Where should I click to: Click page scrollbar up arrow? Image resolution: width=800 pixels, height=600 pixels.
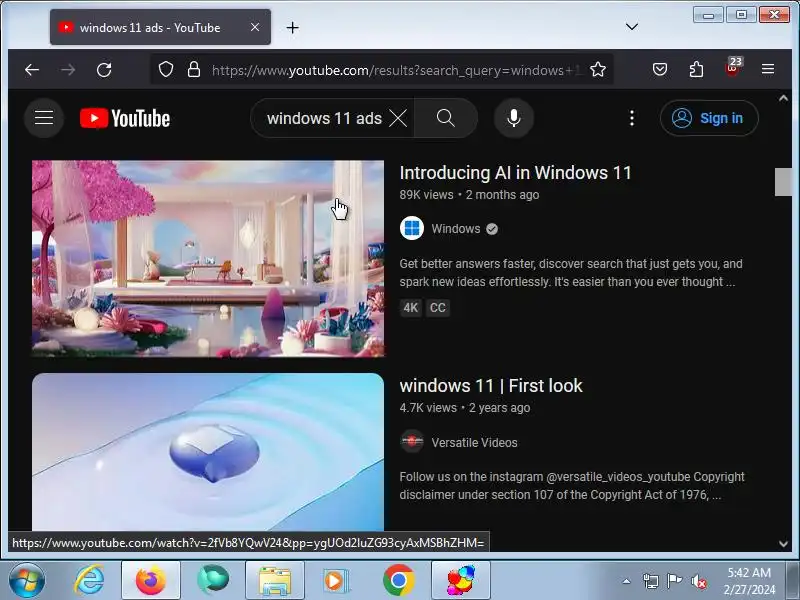(x=783, y=98)
